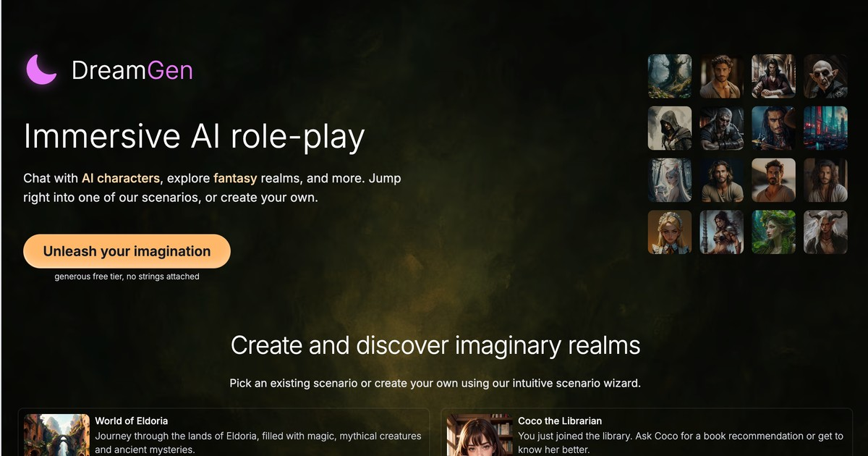Select the armored warrior woman thumbnail
The image size is (868, 456).
point(722,232)
